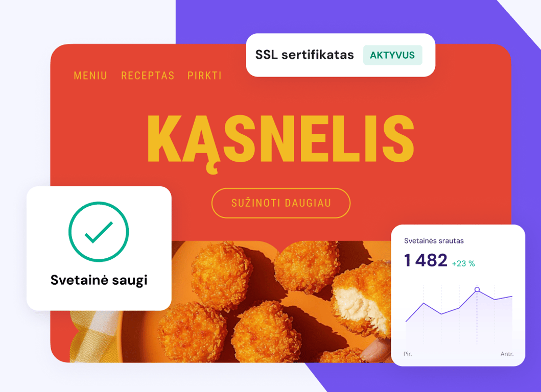Viewport: 541px width, 392px height.
Task: Click the green checkmark circle icon
Action: [x=99, y=232]
